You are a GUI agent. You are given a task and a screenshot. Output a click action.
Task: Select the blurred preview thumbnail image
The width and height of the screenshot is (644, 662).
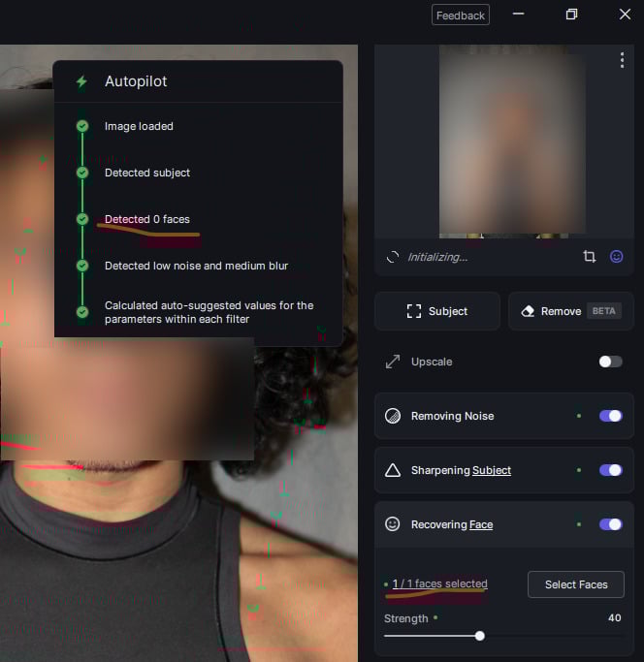(x=512, y=141)
